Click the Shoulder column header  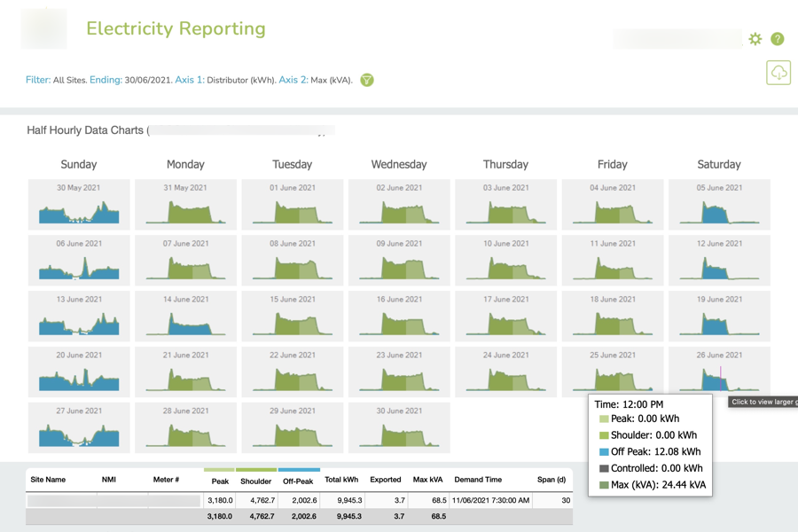pos(256,481)
